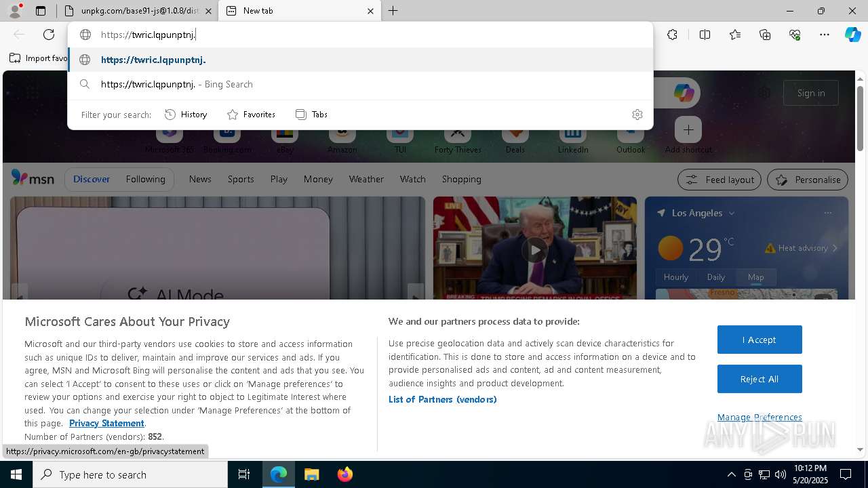Select the Following feed tab
Screen dimensions: 868x488
(x=145, y=179)
